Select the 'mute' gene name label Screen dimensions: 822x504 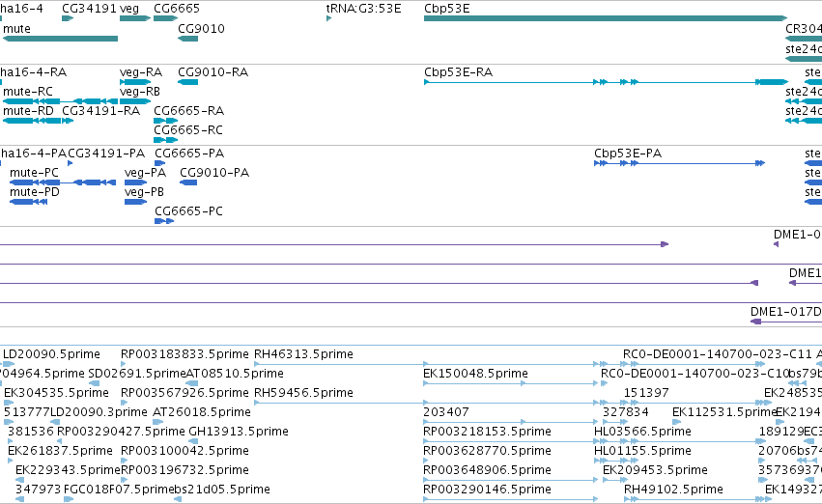tap(16, 29)
